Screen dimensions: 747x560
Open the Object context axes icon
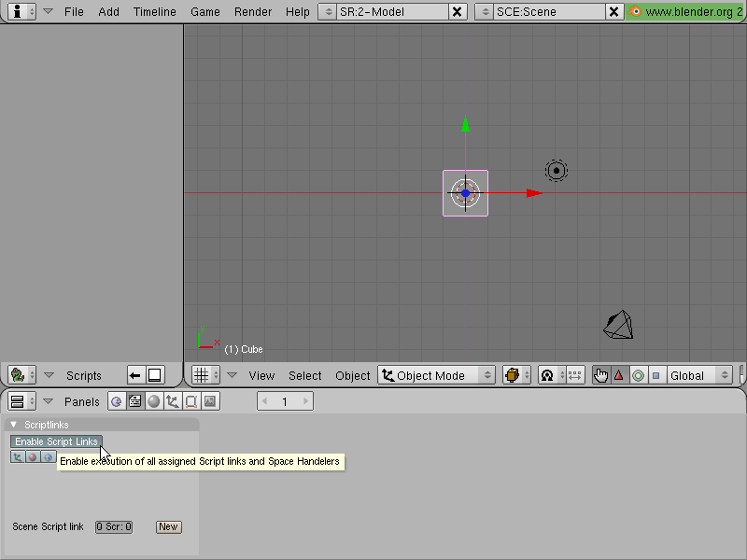173,402
